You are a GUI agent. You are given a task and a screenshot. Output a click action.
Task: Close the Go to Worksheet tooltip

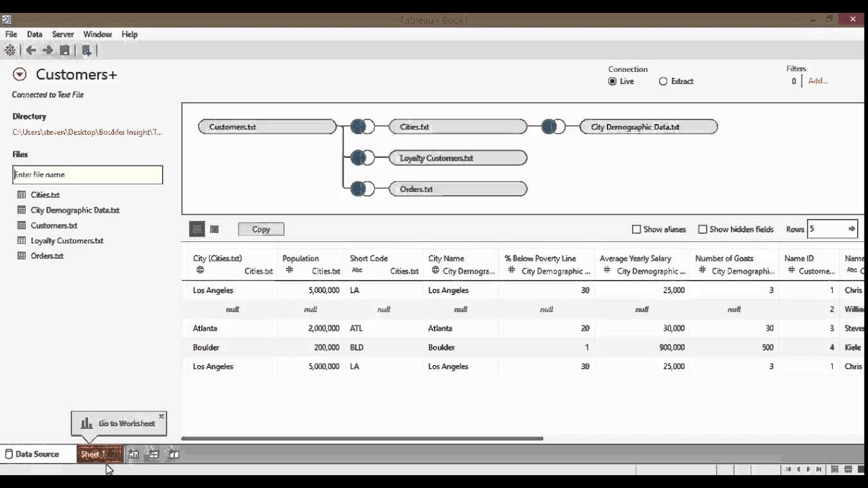[x=161, y=416]
